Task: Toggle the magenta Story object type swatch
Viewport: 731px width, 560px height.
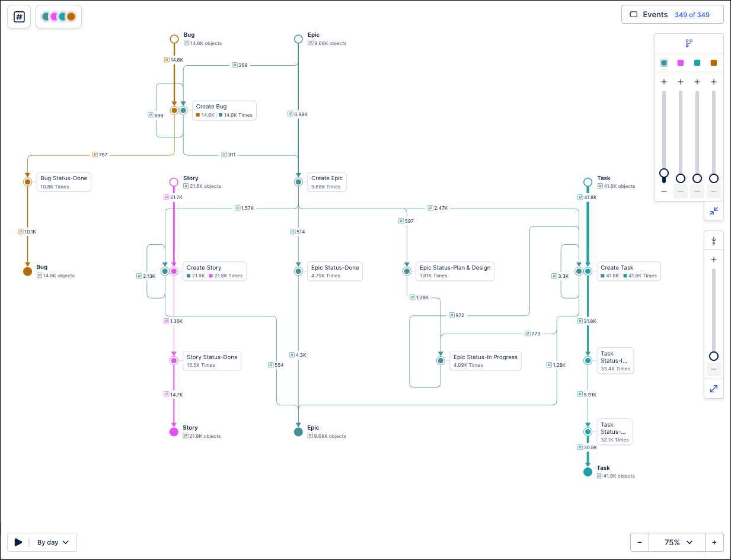Action: [x=681, y=63]
